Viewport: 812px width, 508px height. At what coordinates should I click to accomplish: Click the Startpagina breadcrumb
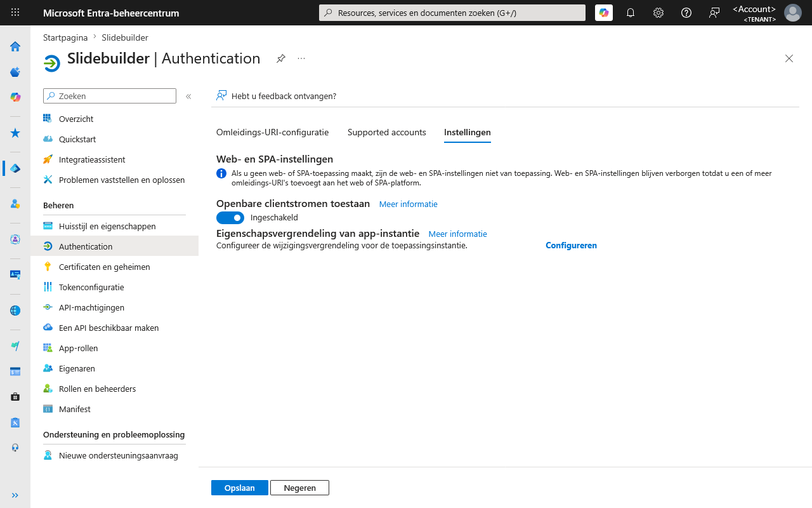pyautogui.click(x=65, y=37)
